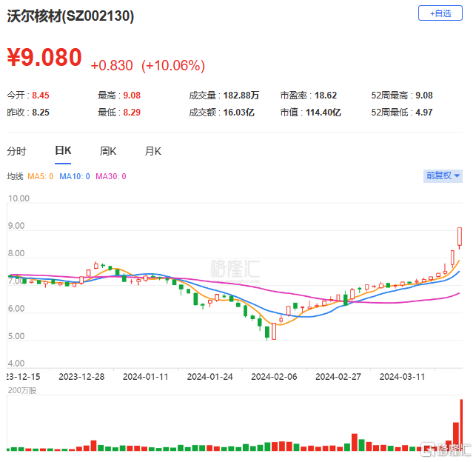Click the 昨收 previous close 8.25
476x462 pixels.
tap(41, 113)
